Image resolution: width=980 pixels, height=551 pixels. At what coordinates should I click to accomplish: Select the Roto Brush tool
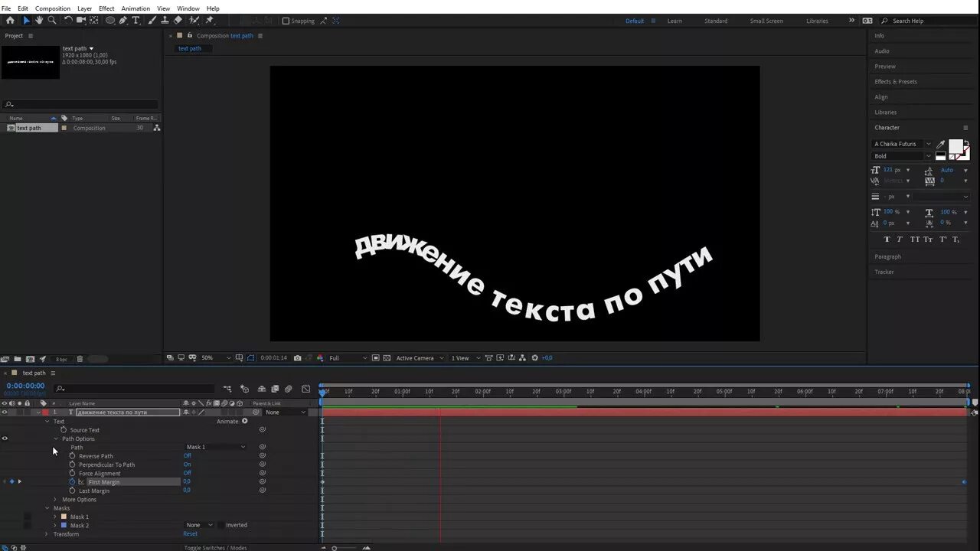point(194,21)
